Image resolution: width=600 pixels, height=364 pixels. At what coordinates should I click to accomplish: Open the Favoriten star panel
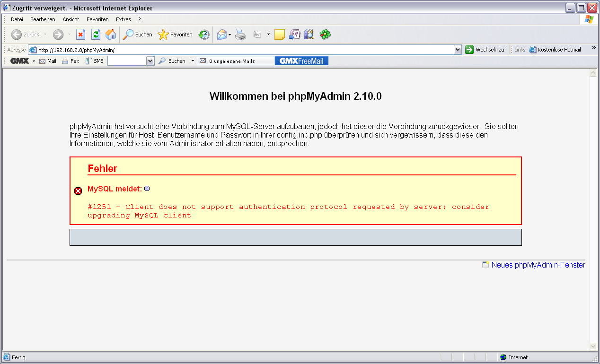pyautogui.click(x=175, y=35)
